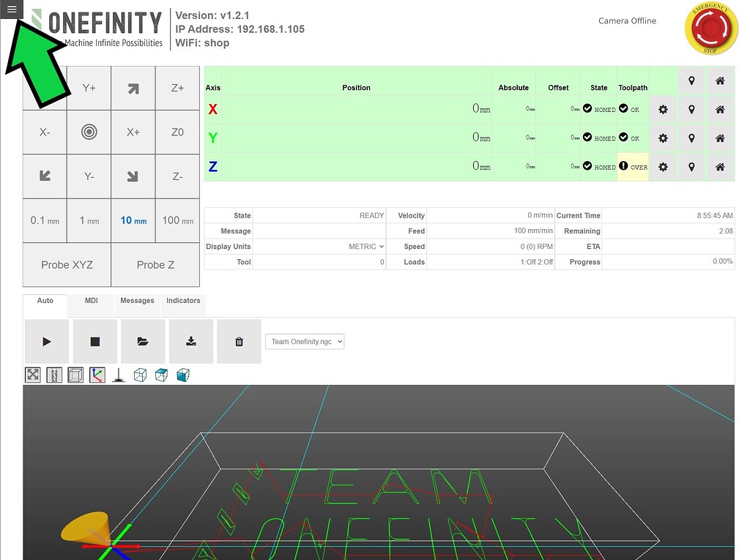Click the READY state value

click(x=371, y=216)
